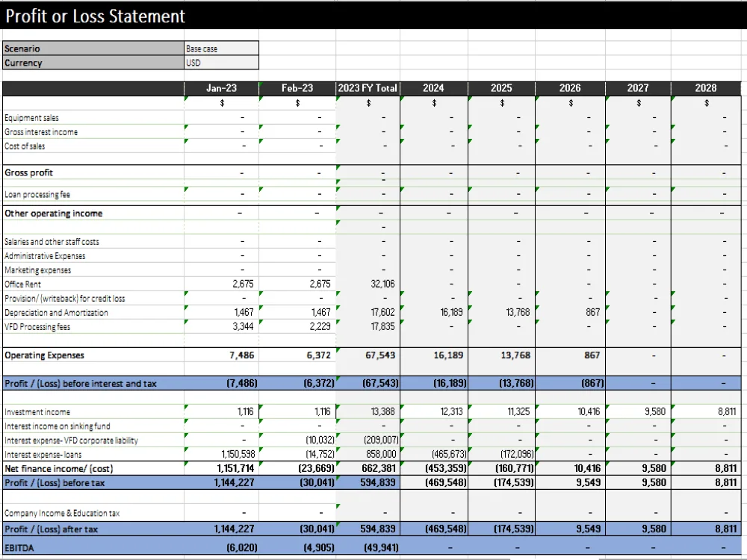Select the Currency label cell
This screenshot has width=747, height=560.
[93, 63]
